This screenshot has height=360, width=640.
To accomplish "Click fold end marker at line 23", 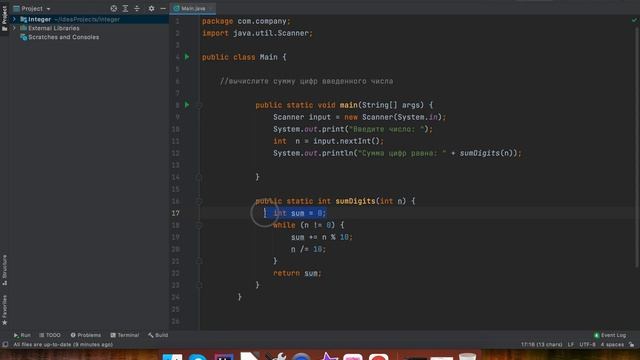I will (199, 285).
